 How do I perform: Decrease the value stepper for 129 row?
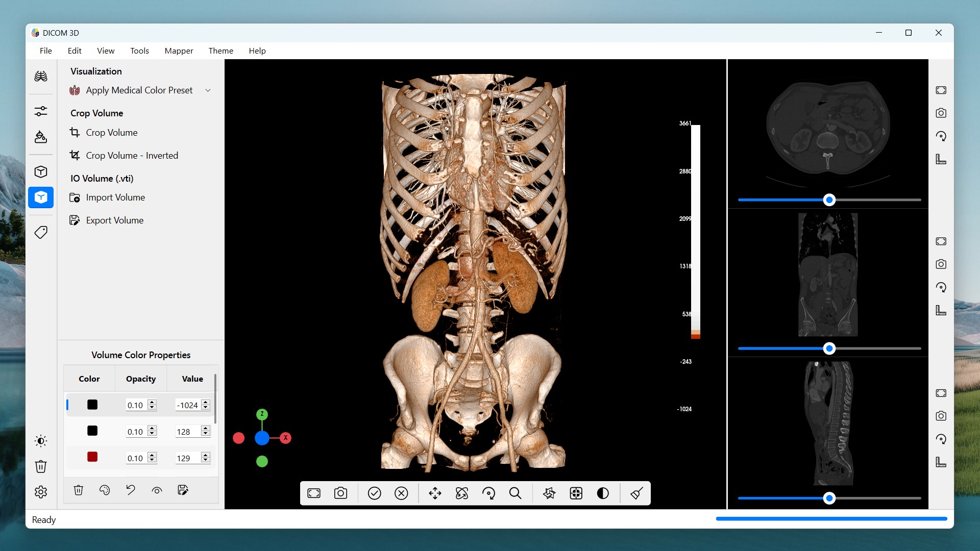pos(206,461)
